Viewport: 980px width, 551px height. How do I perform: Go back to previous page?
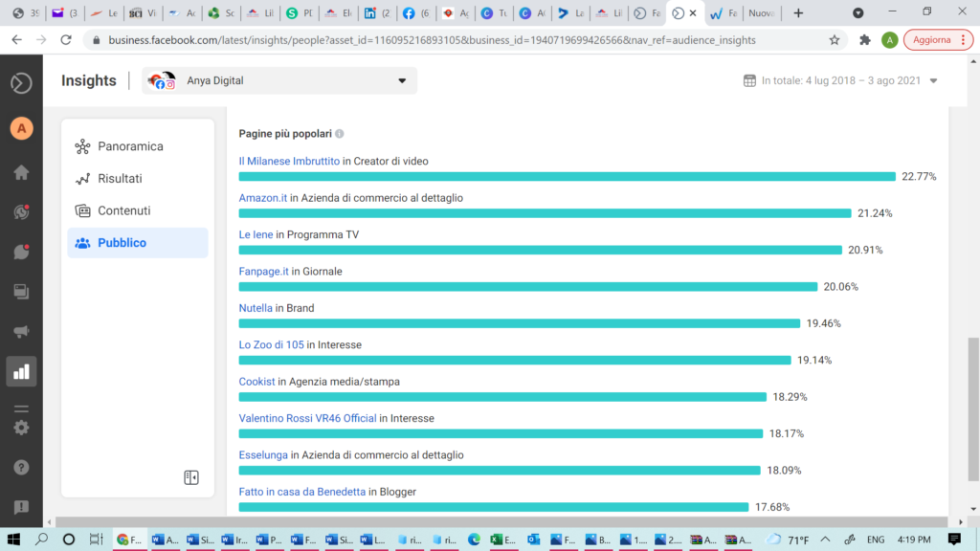17,40
